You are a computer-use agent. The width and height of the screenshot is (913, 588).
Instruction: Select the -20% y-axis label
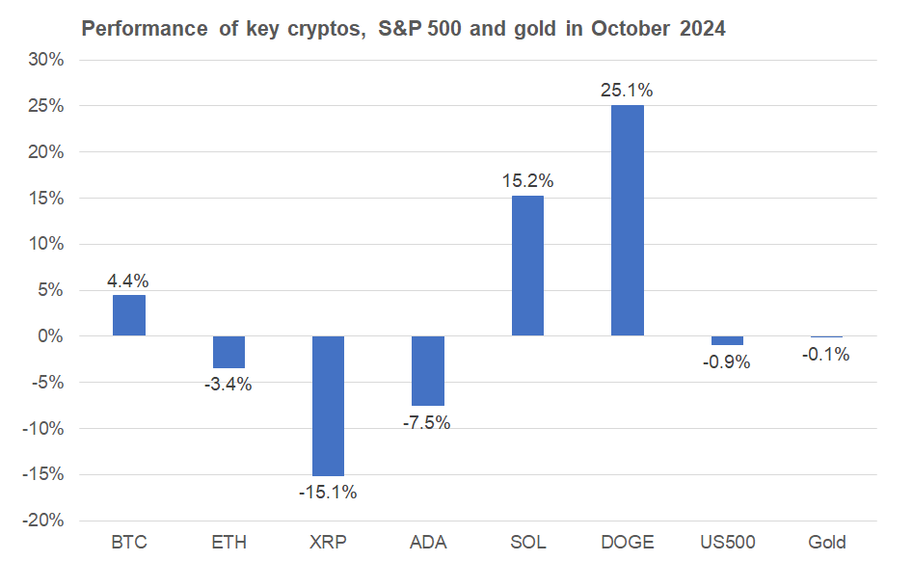(44, 521)
